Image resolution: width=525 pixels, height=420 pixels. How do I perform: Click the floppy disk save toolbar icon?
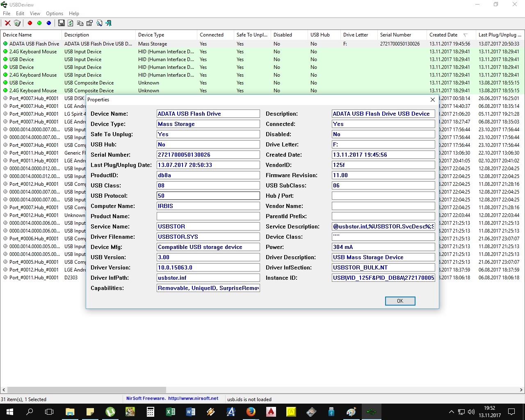[x=62, y=23]
